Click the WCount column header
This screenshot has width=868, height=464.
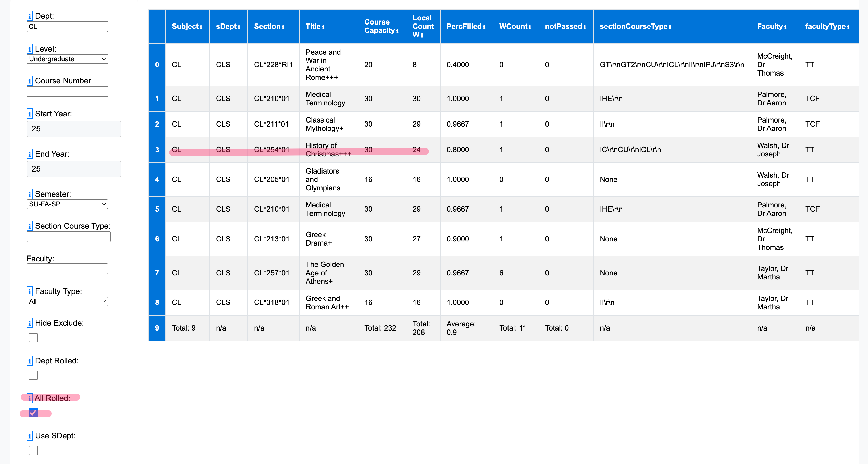tap(513, 26)
